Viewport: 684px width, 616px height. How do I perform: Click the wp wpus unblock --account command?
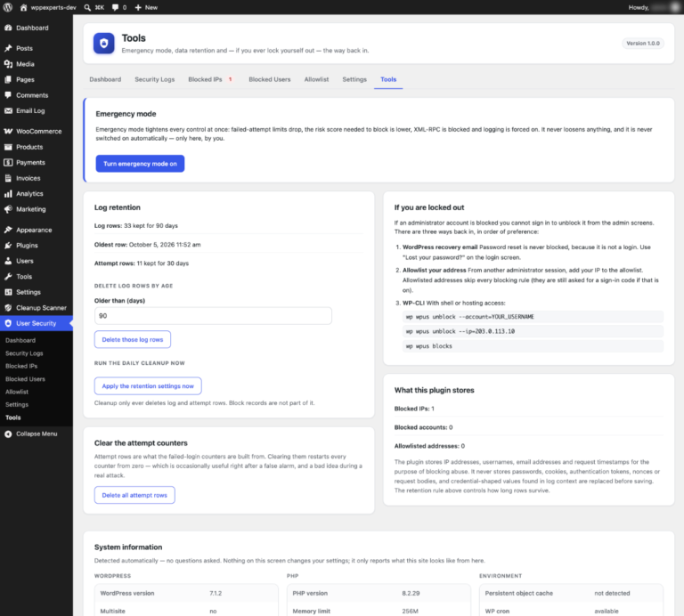click(x=533, y=317)
